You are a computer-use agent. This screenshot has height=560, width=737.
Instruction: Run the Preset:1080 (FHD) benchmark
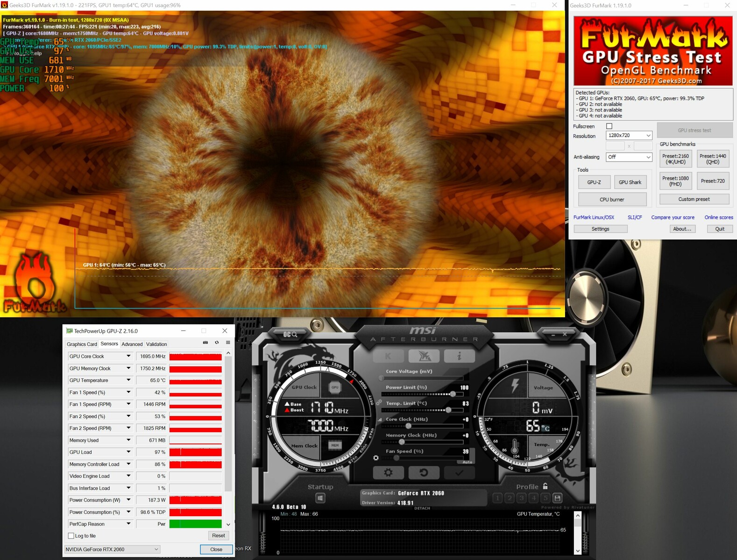[675, 181]
